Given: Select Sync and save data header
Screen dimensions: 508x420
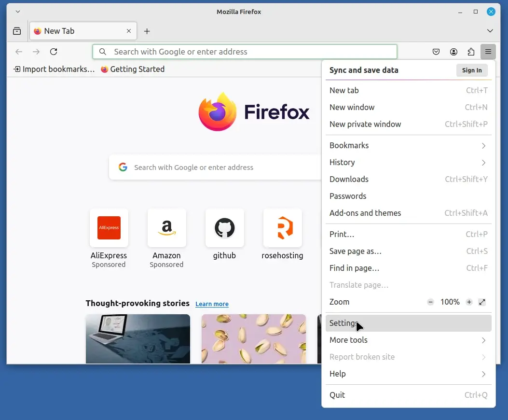Looking at the screenshot, I should point(363,70).
